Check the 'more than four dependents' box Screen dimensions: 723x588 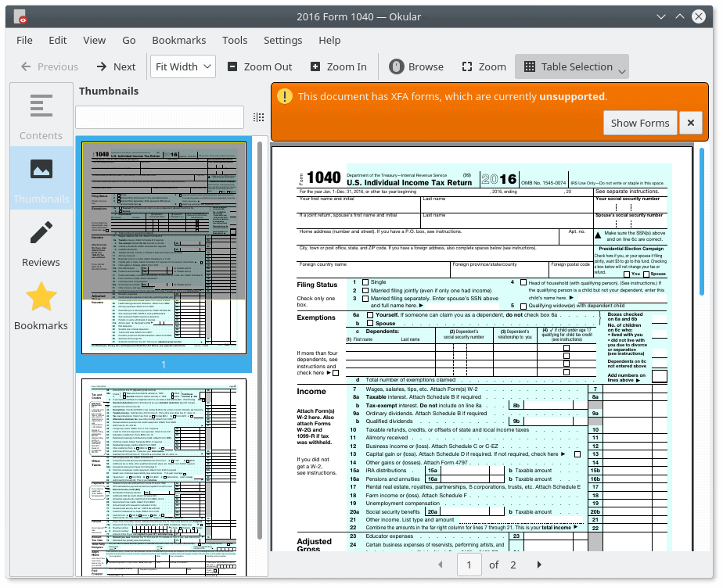click(336, 373)
